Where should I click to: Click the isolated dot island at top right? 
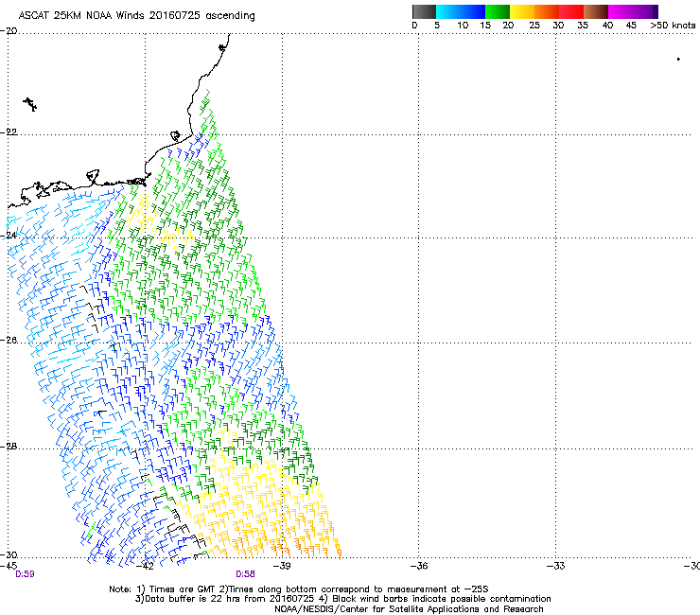pos(678,59)
